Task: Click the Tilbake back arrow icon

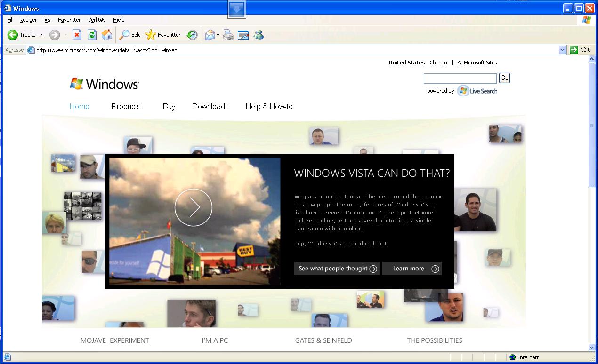Action: pyautogui.click(x=13, y=35)
